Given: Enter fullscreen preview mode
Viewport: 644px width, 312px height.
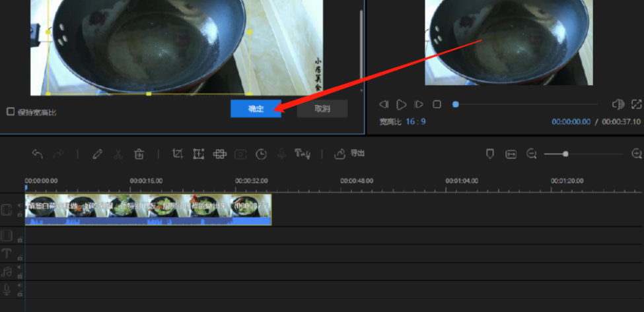Looking at the screenshot, I should [x=636, y=104].
